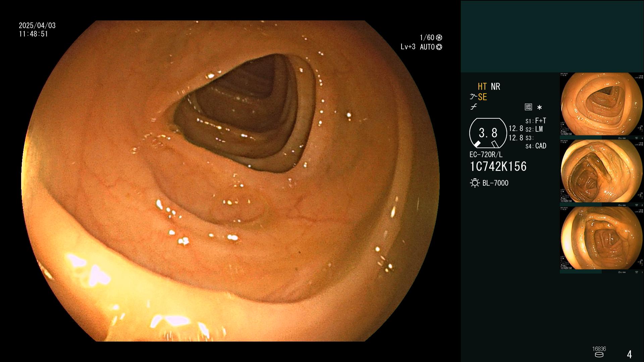Click the time 11:48:51
This screenshot has height=362, width=644.
pyautogui.click(x=34, y=34)
